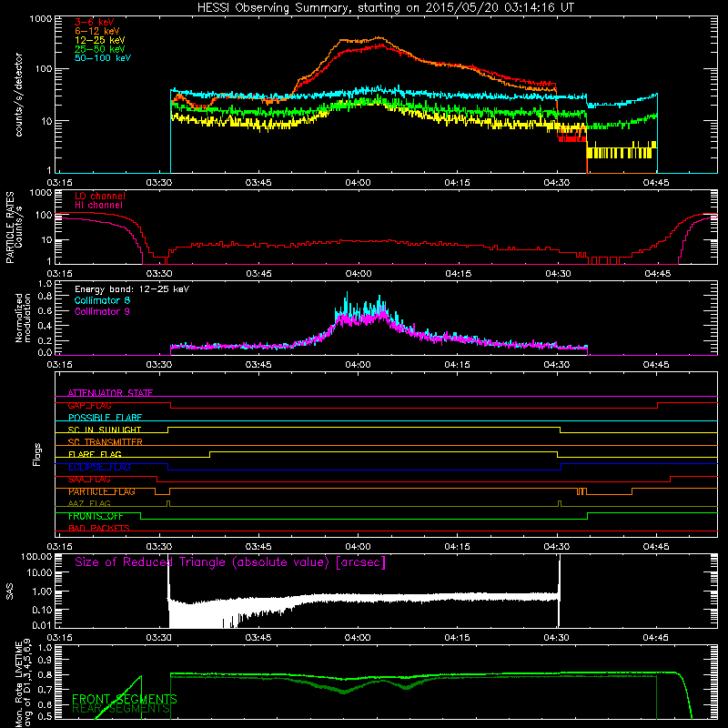The height and width of the screenshot is (728, 728).
Task: Click the '0.2' tick on the modulation axis
Action: pyautogui.click(x=45, y=340)
